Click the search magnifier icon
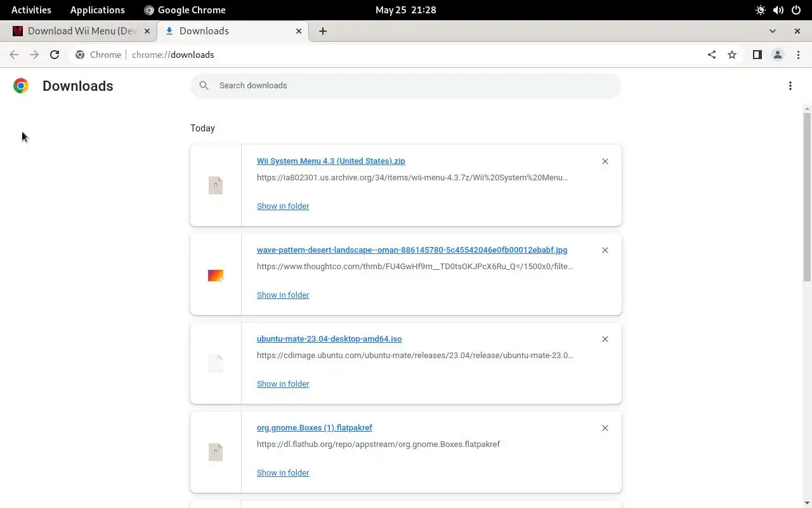The width and height of the screenshot is (812, 508). coord(204,86)
